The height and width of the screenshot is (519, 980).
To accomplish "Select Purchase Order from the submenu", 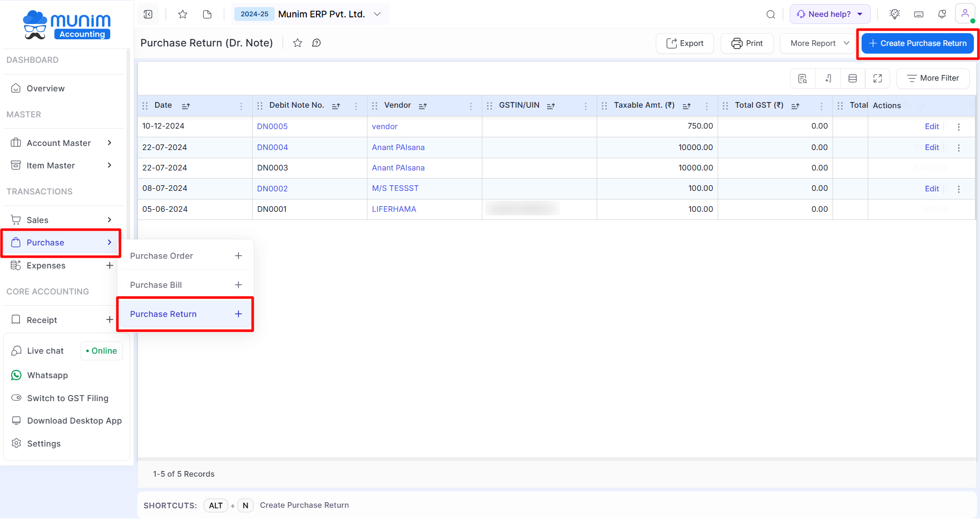I will (x=161, y=256).
